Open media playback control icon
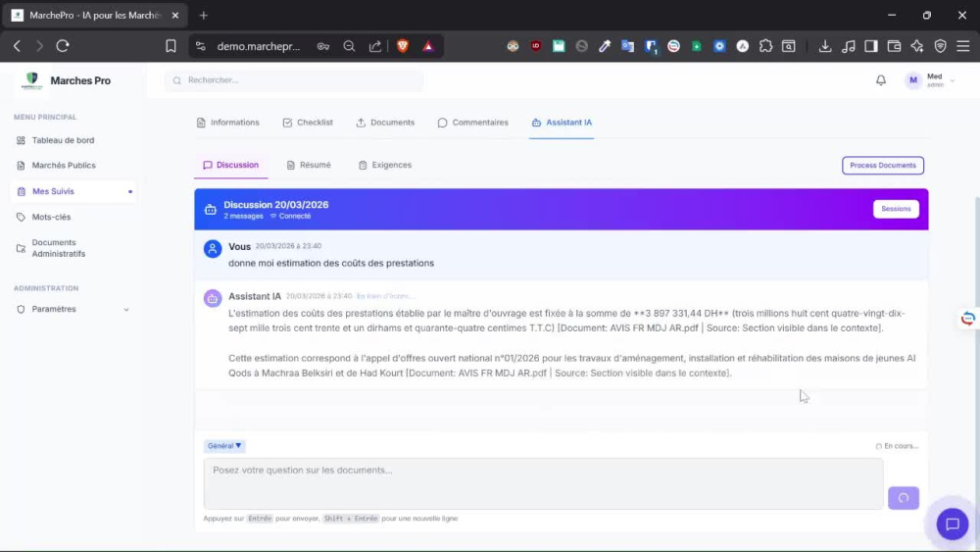This screenshot has height=552, width=980. [x=848, y=46]
